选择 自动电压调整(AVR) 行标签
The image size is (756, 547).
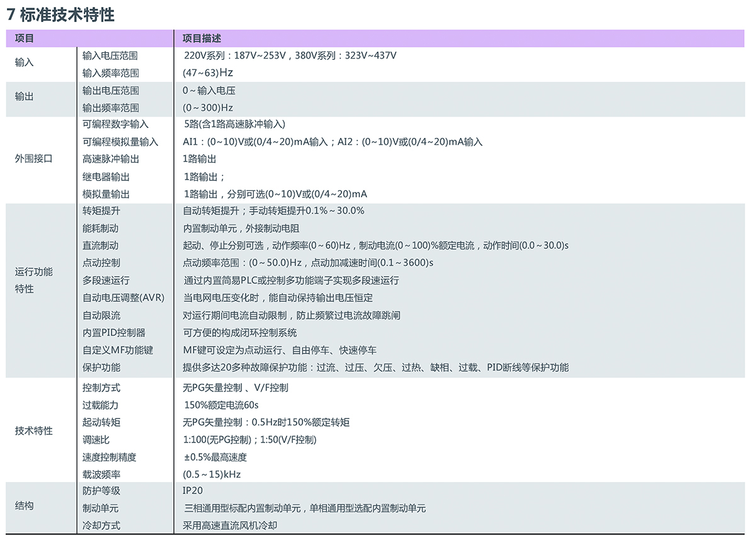(123, 297)
